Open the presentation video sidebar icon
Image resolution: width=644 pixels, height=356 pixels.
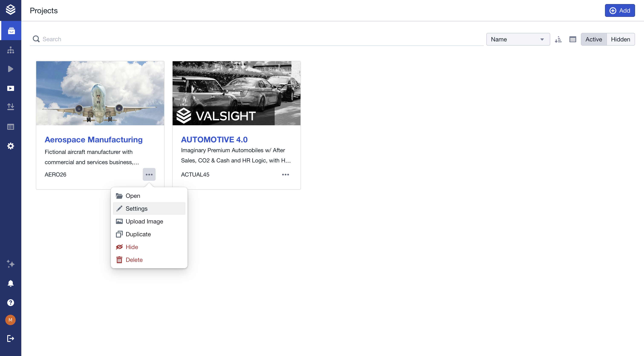(10, 88)
